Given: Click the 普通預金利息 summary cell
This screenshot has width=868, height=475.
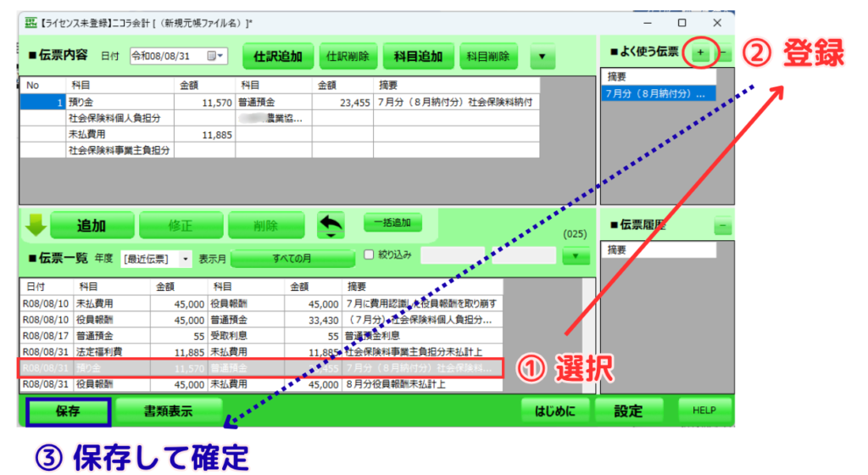Looking at the screenshot, I should 422,336.
